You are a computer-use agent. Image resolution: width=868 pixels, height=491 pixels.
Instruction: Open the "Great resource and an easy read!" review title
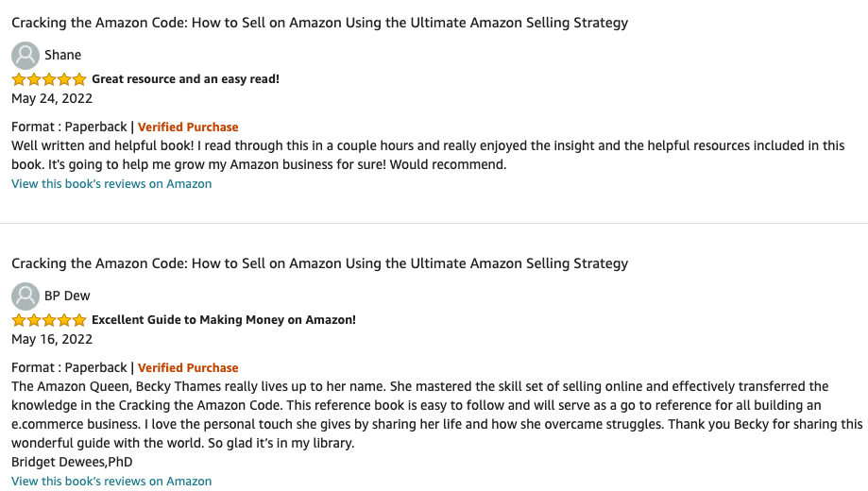185,79
